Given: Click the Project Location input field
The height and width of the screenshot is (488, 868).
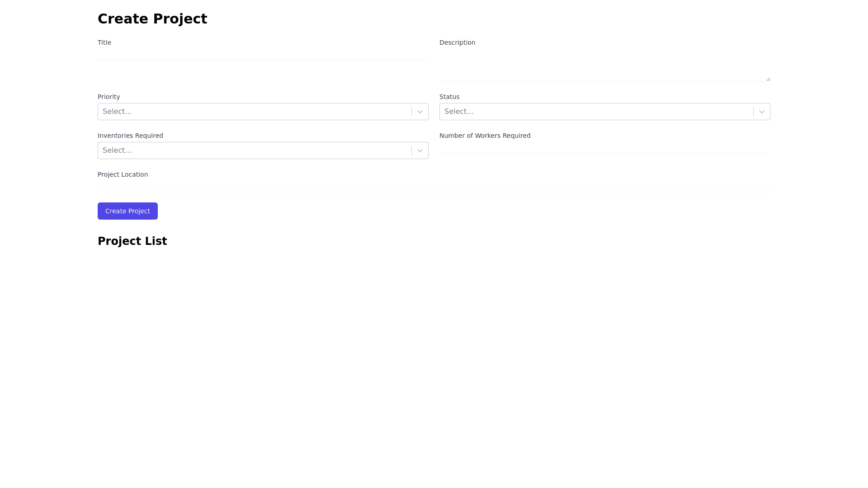Looking at the screenshot, I should tap(434, 186).
